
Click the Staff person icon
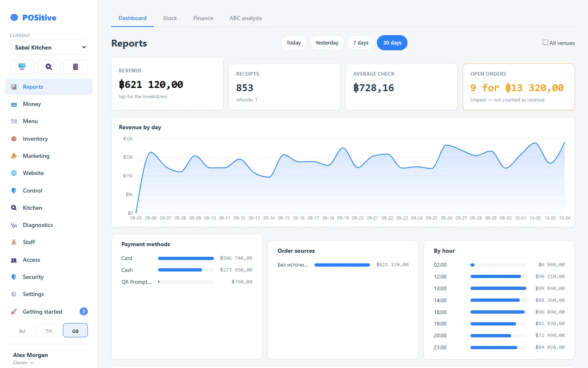(14, 242)
